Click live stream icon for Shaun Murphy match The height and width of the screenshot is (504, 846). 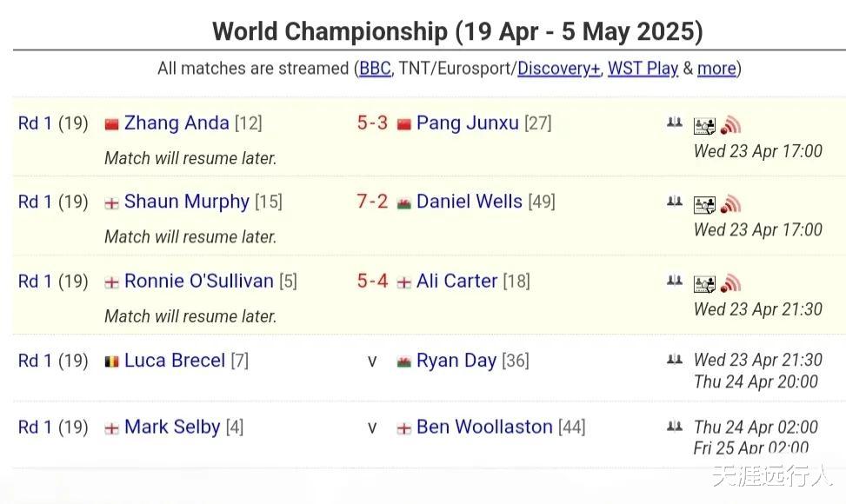[x=730, y=204]
